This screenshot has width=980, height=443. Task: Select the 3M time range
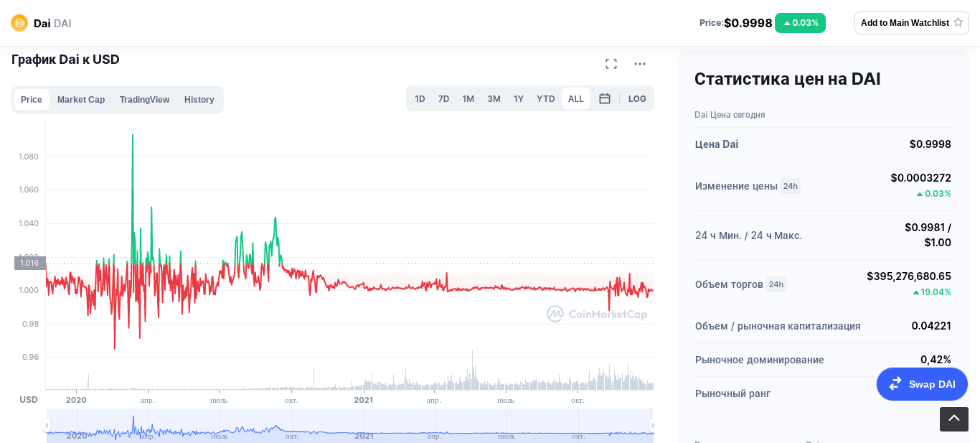pyautogui.click(x=494, y=99)
